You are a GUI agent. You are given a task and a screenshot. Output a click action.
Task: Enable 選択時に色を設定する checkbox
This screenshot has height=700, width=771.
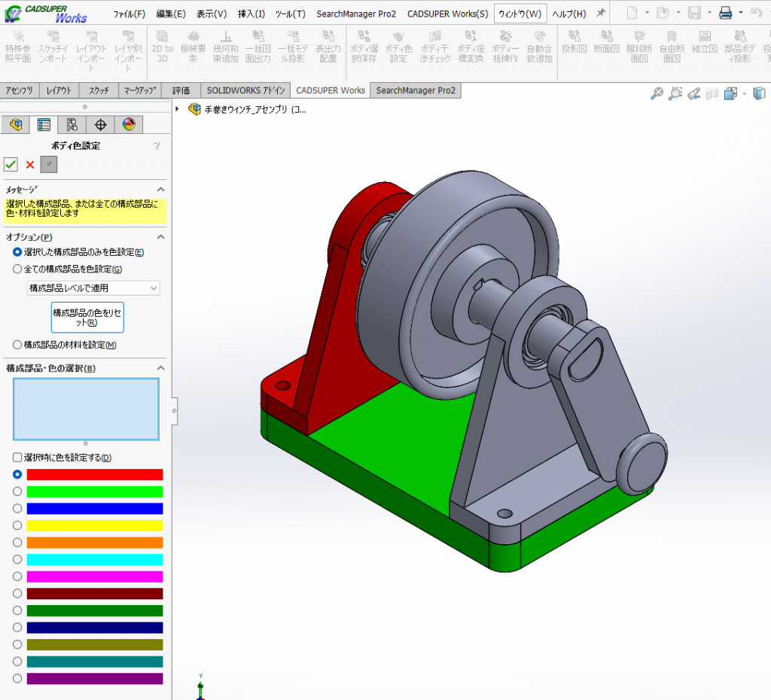17,458
